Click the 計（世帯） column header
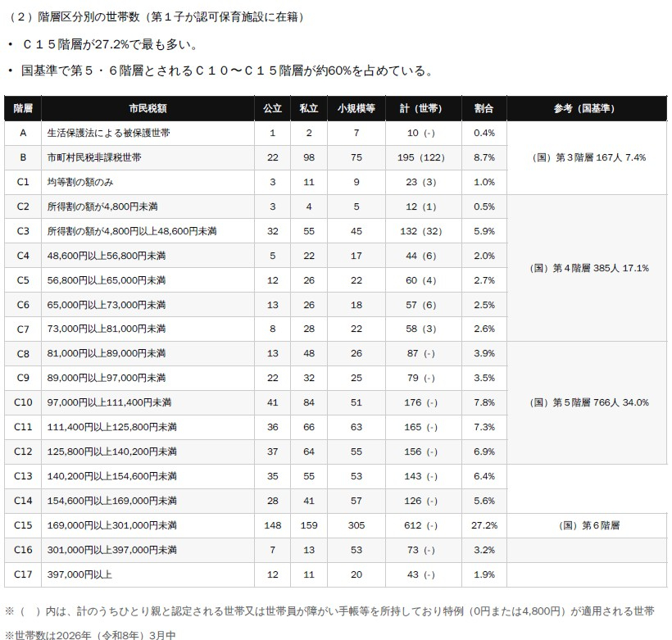Image resolution: width=672 pixels, height=640 pixels. pos(424,108)
